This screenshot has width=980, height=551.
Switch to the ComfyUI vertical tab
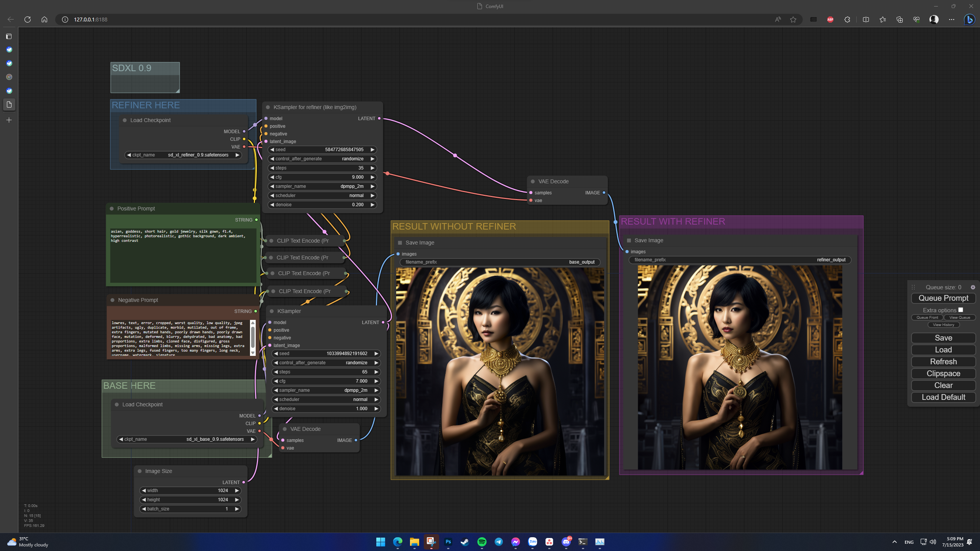tap(9, 104)
